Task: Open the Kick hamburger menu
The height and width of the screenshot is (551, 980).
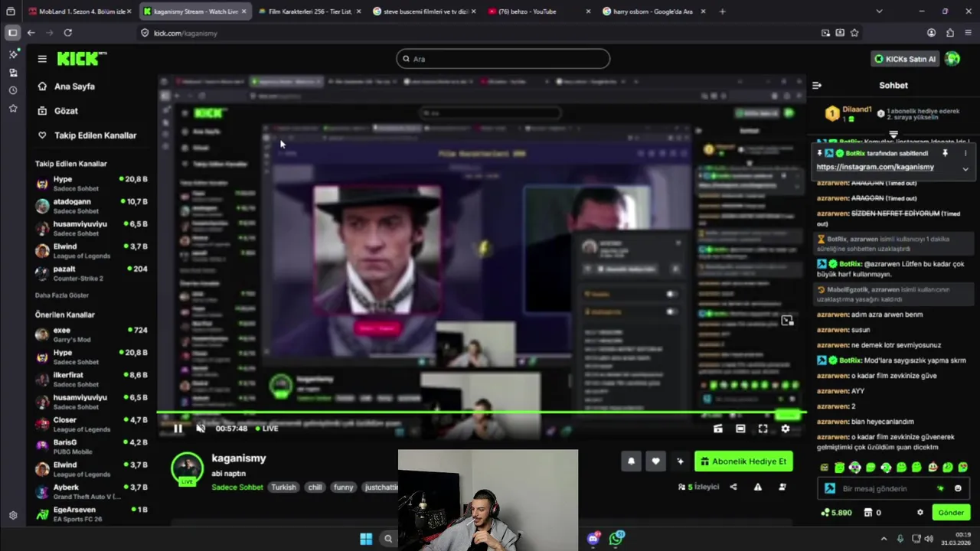Action: (x=42, y=59)
